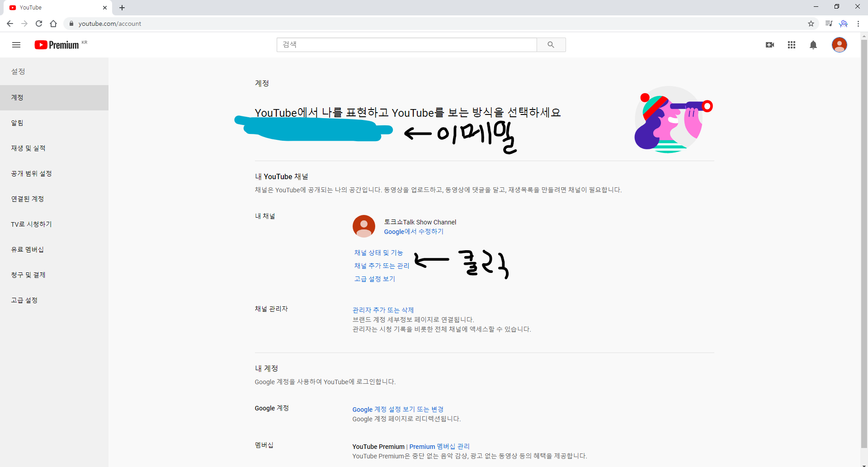This screenshot has height=467, width=868.
Task: Open the hamburger guide menu
Action: 16,45
